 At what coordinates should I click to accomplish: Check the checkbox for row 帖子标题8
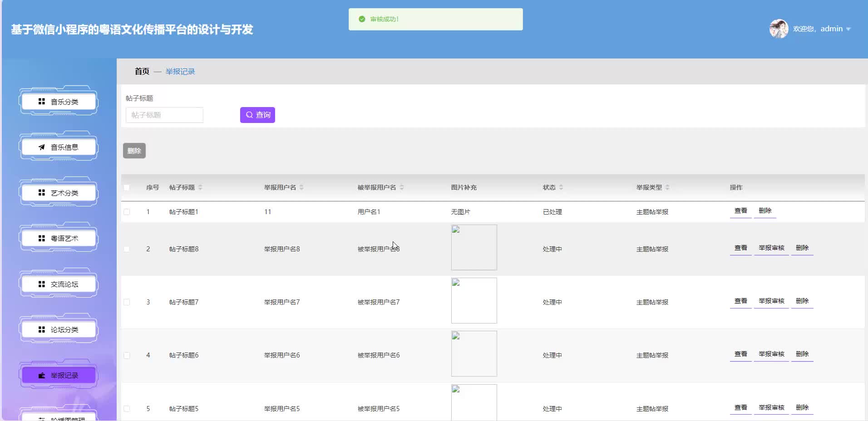click(x=127, y=249)
